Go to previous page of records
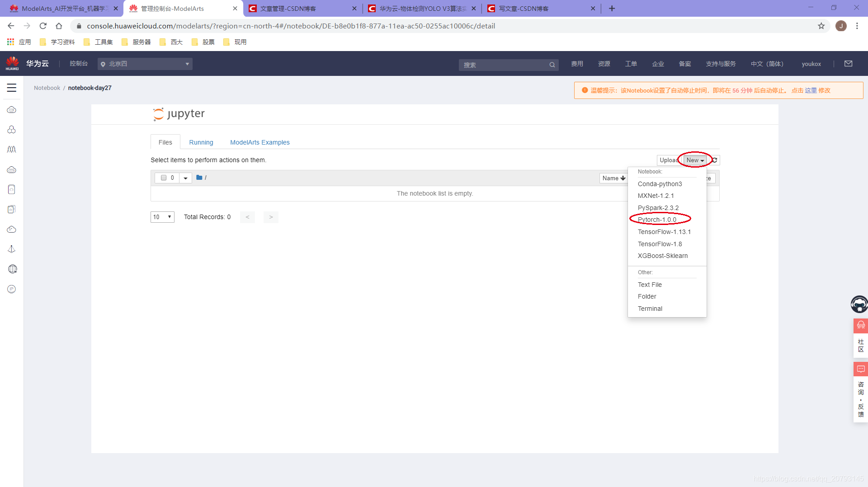This screenshot has height=487, width=868. [x=247, y=217]
